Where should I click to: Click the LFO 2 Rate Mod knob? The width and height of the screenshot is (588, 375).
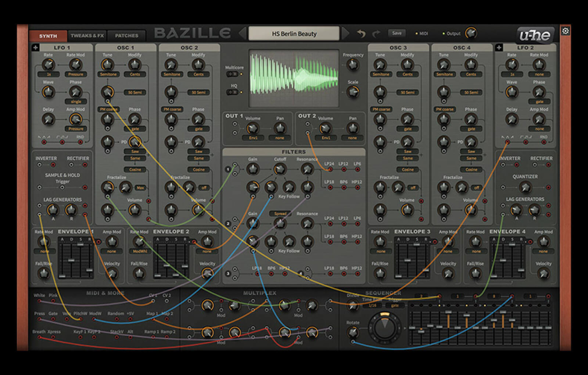tap(539, 65)
